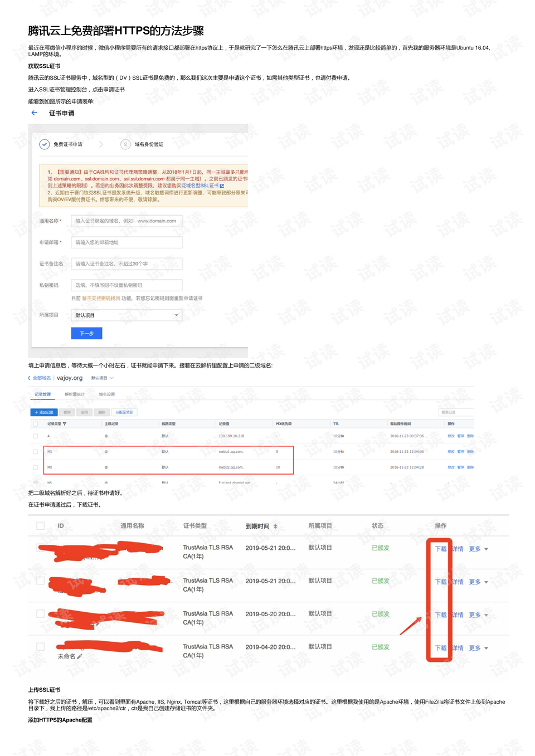Click the 未命名 certificate name

coord(66,656)
